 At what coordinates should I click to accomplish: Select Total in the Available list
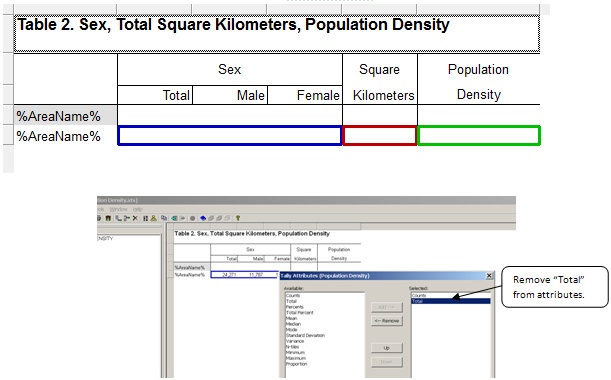291,301
